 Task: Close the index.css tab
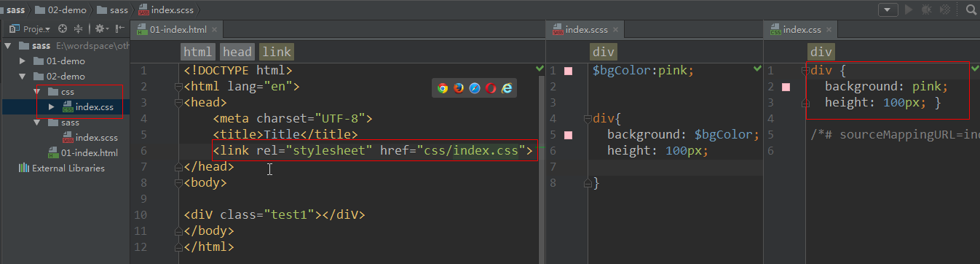click(x=829, y=31)
